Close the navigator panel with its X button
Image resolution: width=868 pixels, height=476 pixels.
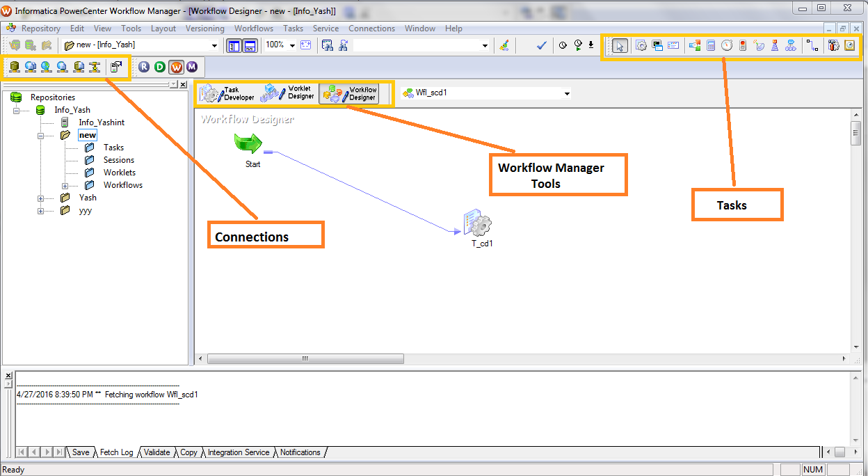pos(183,84)
